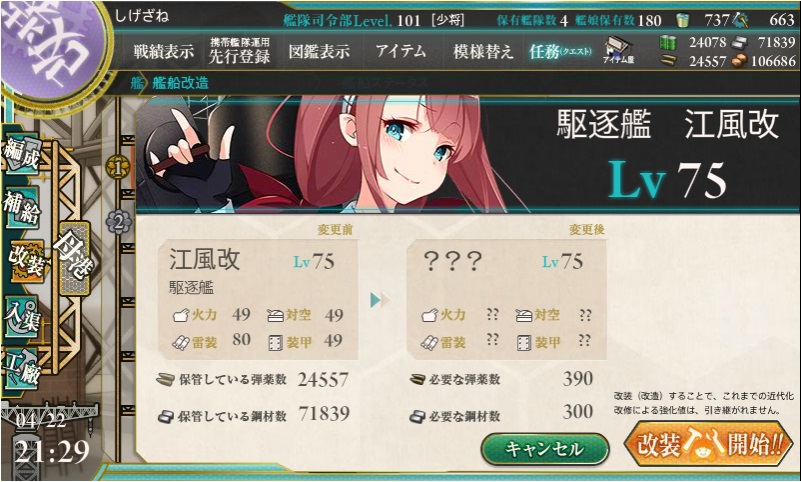Open the 工廠 factory icon
Image resolution: width=801 pixels, height=482 pixels.
coord(20,370)
